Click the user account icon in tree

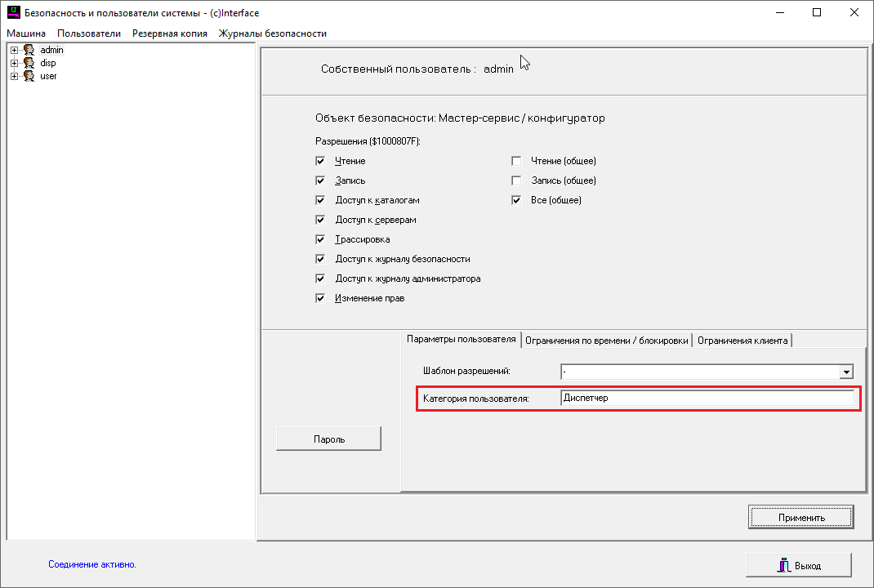[x=29, y=77]
